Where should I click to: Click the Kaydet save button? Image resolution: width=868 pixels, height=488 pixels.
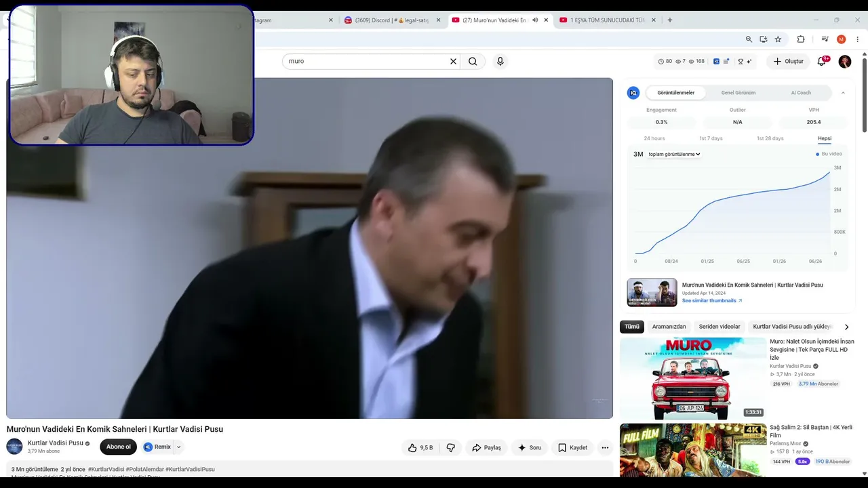click(x=572, y=447)
